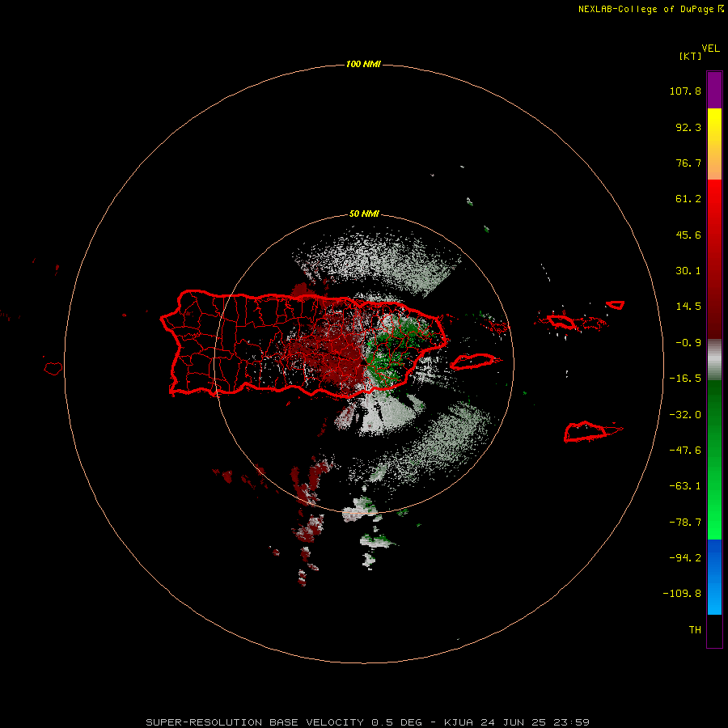Click the -0.9 velocity scale value
This screenshot has width=728, height=728.
(688, 343)
